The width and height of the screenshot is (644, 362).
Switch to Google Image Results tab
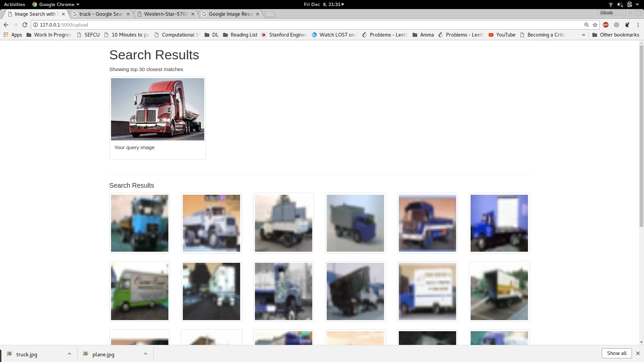(x=230, y=14)
